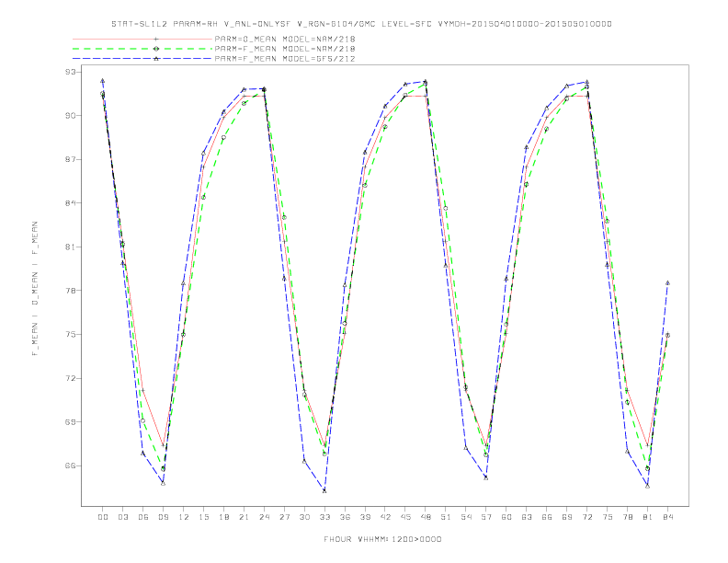
Task: Click forecast hour label 57 on x-axis
Action: pos(486,517)
